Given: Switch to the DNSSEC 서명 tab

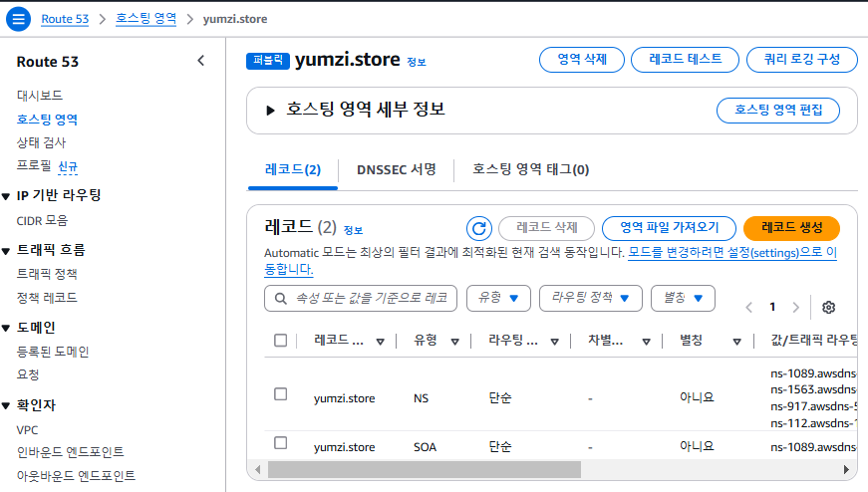Looking at the screenshot, I should [397, 170].
